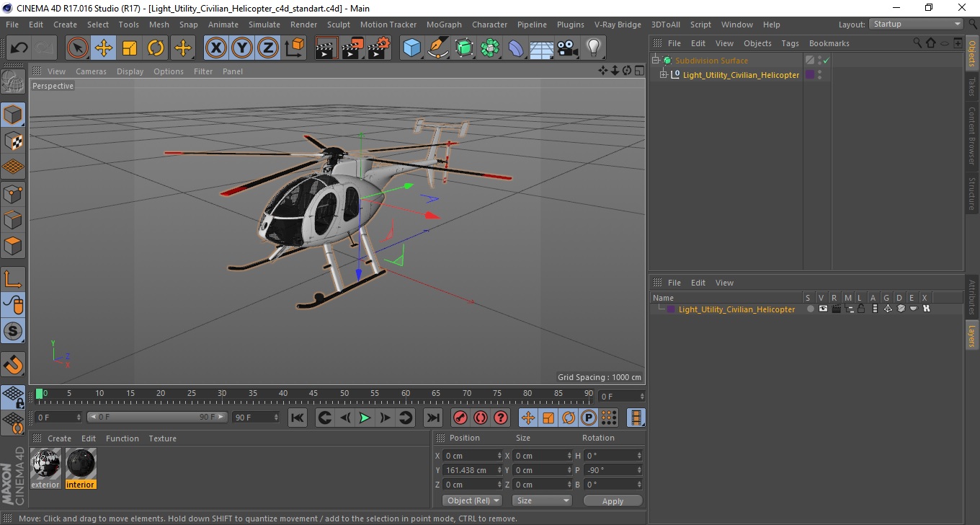Play animation forward
Image resolution: width=980 pixels, height=525 pixels.
point(365,418)
